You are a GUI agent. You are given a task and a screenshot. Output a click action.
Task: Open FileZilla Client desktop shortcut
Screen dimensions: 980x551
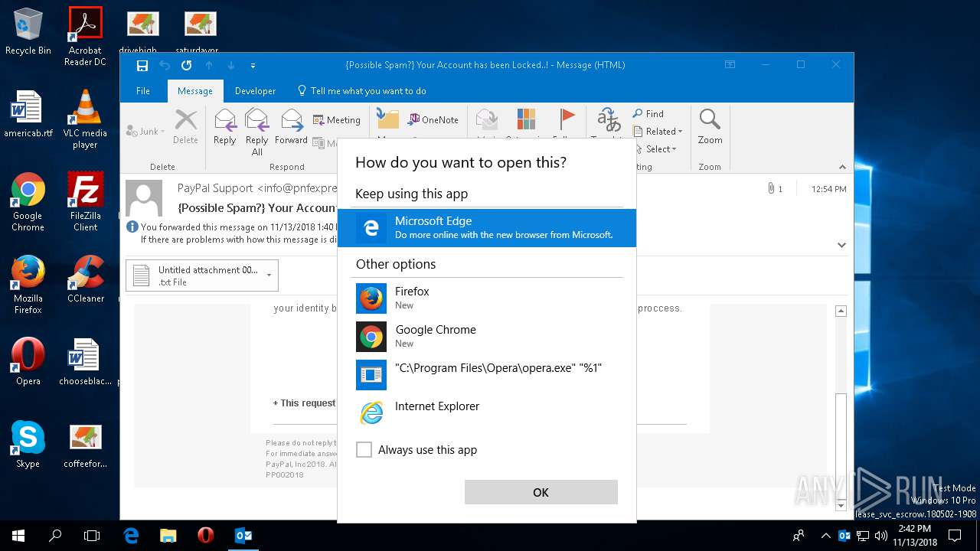pyautogui.click(x=85, y=202)
